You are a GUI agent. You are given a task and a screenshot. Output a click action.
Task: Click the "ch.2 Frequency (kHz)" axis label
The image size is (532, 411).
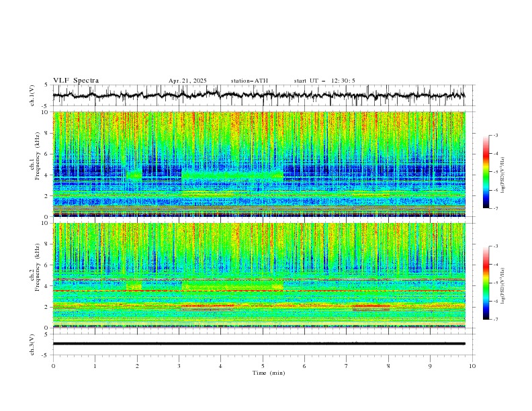tap(35, 275)
